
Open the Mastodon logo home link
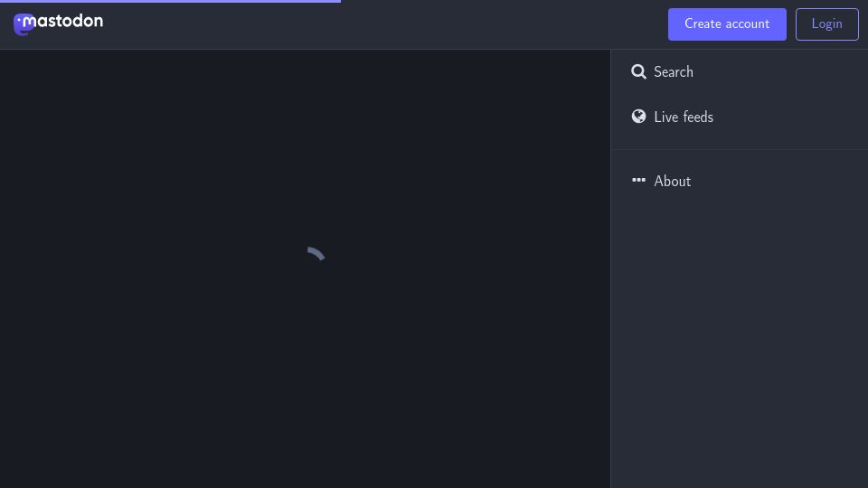click(58, 23)
